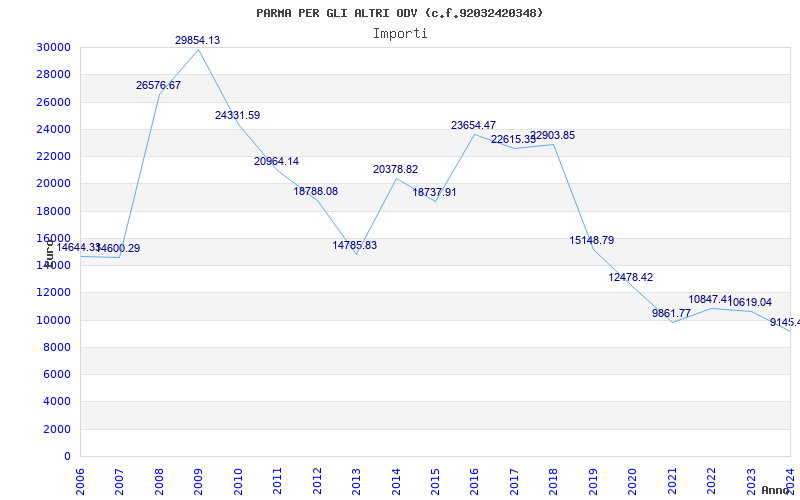
Task: Click the y-axis tick 8000
Action: click(x=57, y=347)
